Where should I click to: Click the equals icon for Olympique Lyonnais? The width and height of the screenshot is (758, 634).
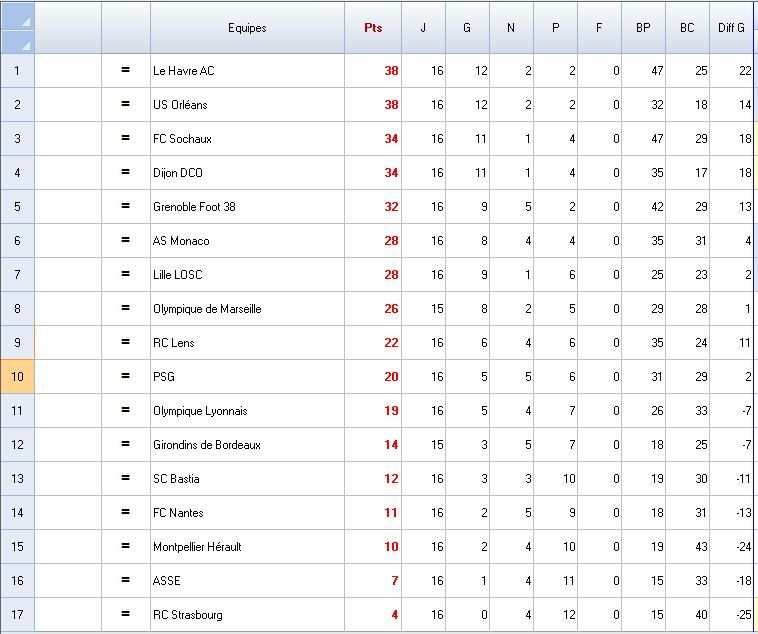coord(126,411)
